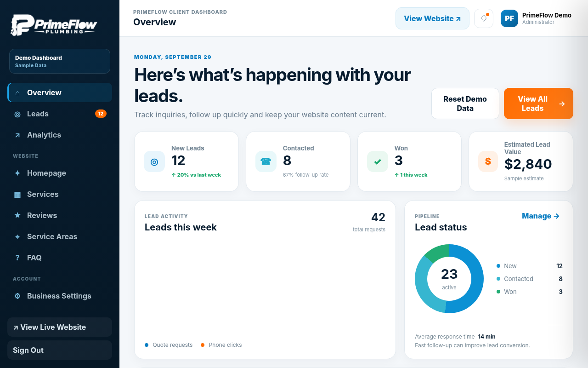Screen dimensions: 588x368
Task: Click the PF profile avatar
Action: click(x=509, y=18)
